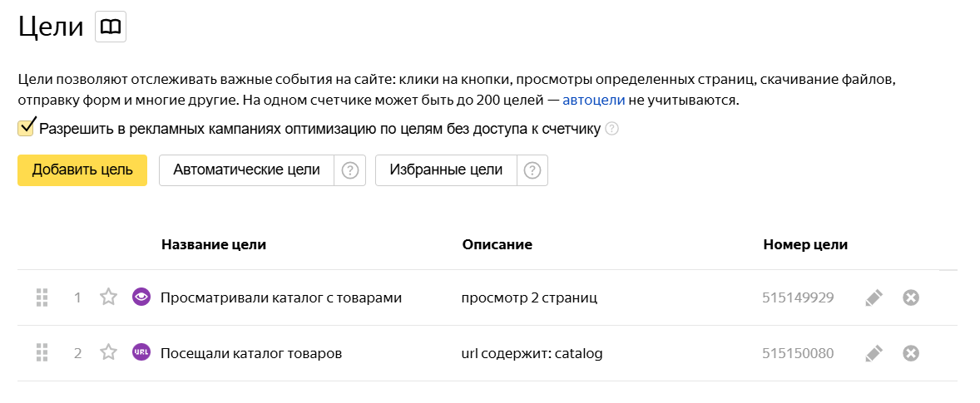Edit goal 515149929 with the pencil icon

[x=874, y=297]
